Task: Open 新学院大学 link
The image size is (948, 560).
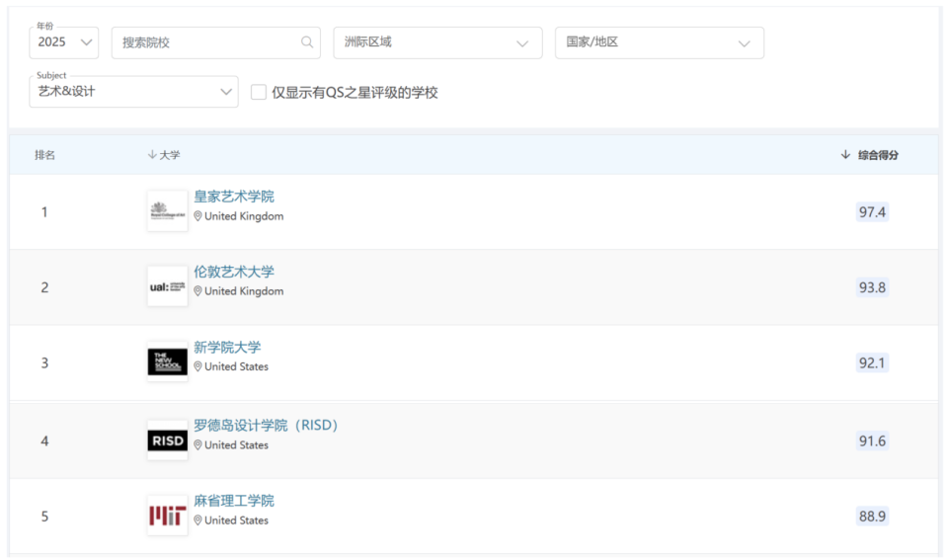Action: click(x=227, y=347)
